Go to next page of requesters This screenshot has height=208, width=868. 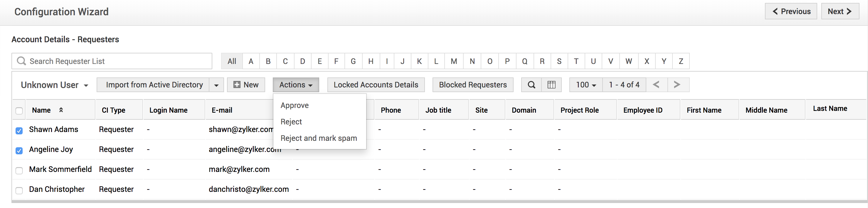point(677,85)
